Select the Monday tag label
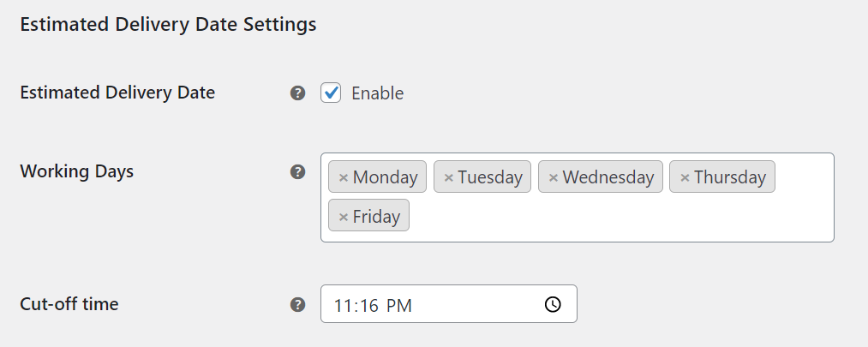Viewport: 868px width, 347px height. (385, 177)
